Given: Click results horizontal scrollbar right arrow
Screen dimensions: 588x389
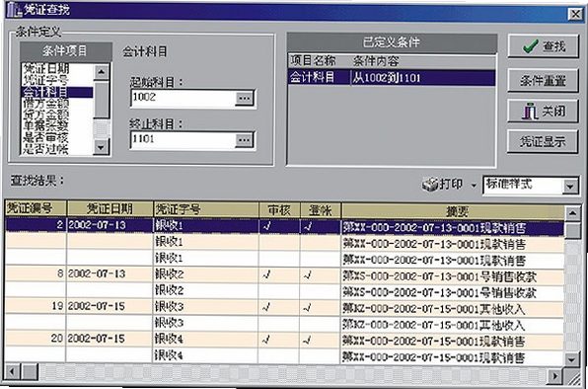Looking at the screenshot, I should tap(554, 375).
